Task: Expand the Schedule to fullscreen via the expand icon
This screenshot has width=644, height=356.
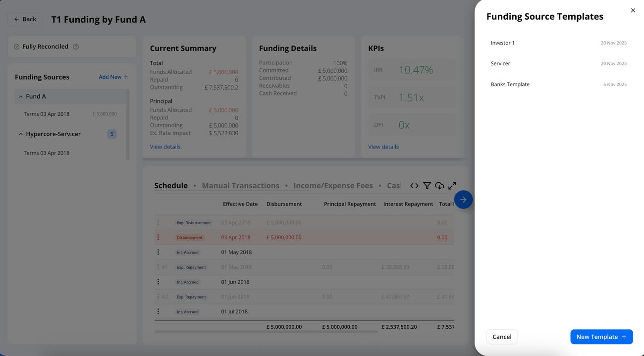Action: [x=452, y=185]
